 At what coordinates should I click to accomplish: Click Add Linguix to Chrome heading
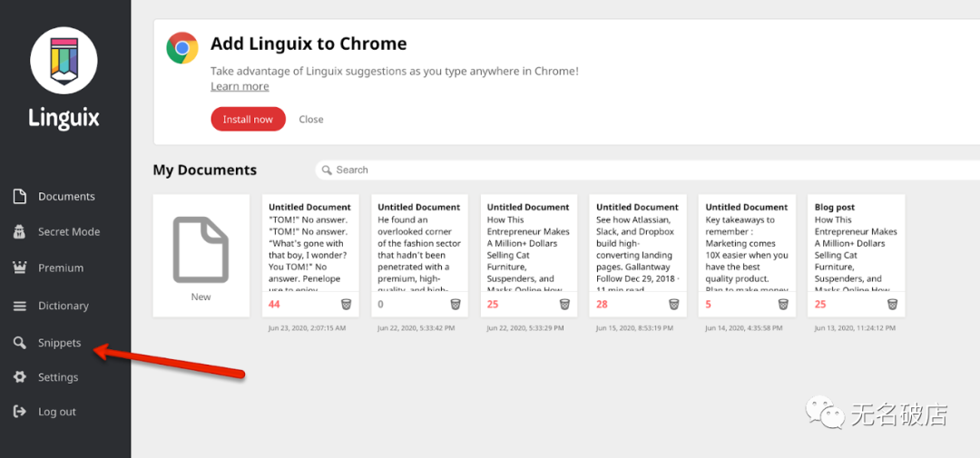[x=309, y=44]
